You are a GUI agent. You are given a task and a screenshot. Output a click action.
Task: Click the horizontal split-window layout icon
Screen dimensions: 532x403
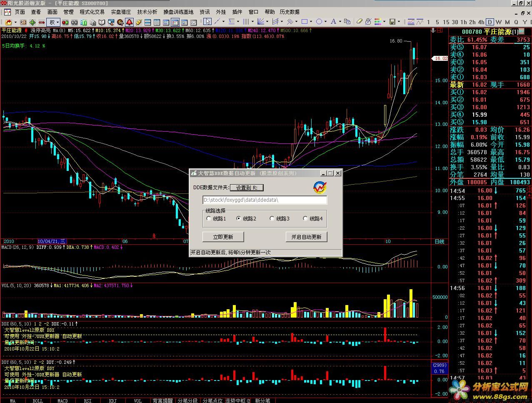[147, 22]
